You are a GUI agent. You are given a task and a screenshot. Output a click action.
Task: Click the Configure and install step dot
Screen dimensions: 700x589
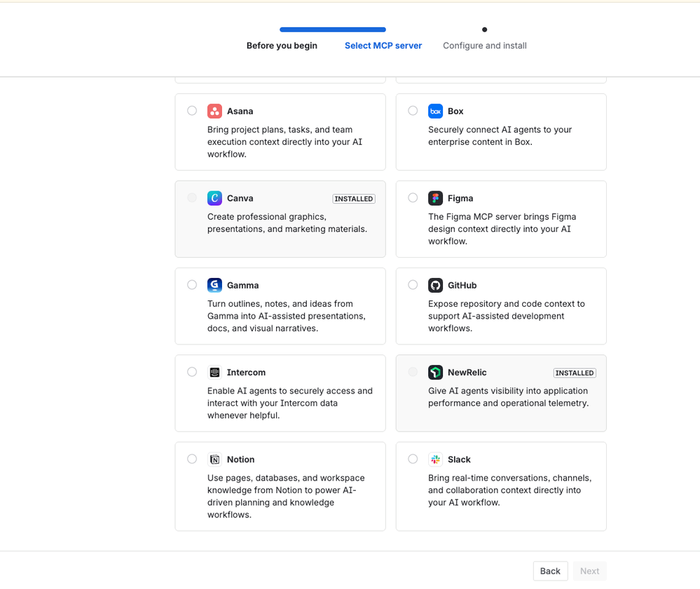point(484,30)
